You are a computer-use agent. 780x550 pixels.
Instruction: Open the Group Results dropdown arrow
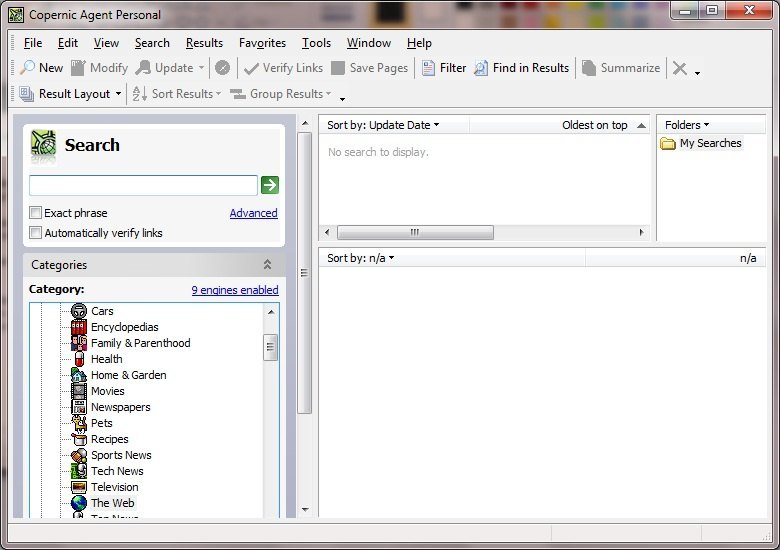(328, 93)
